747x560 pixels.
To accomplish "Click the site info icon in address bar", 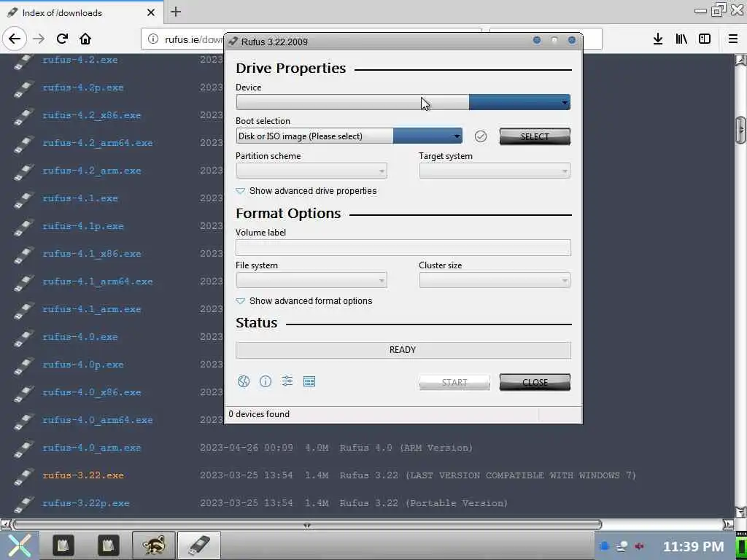I will (153, 39).
